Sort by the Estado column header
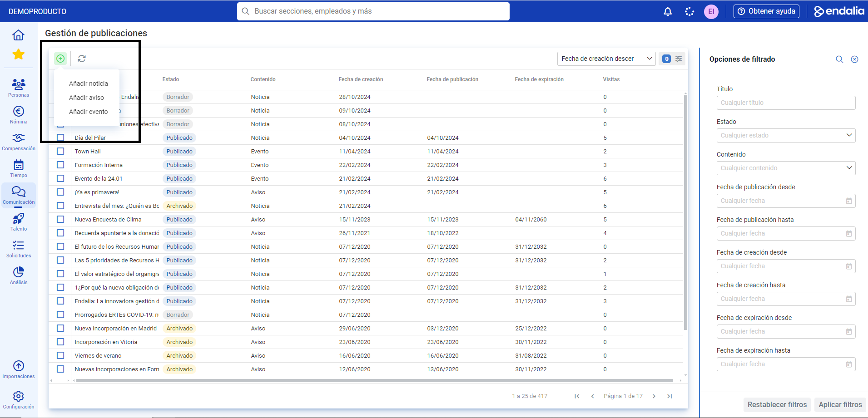This screenshot has width=868, height=418. point(171,79)
